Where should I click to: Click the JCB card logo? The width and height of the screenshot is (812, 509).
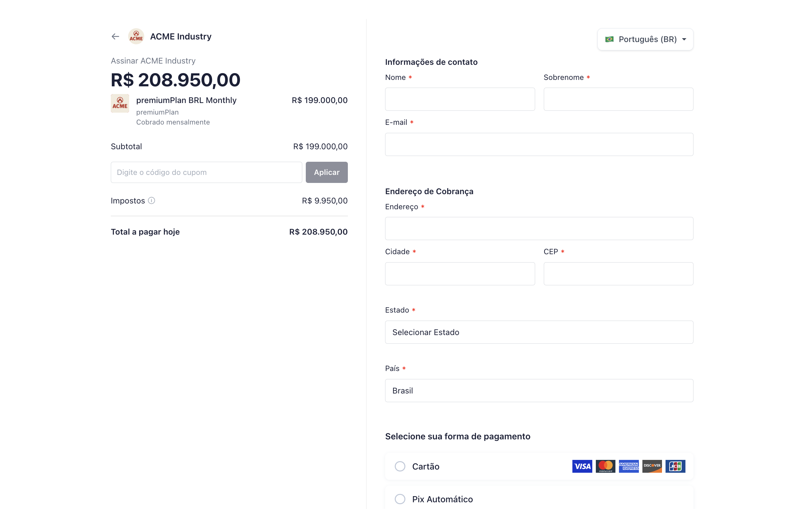coord(675,466)
